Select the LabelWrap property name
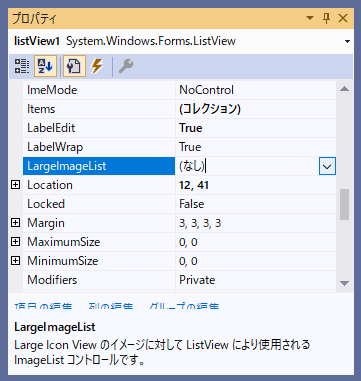 [55, 147]
